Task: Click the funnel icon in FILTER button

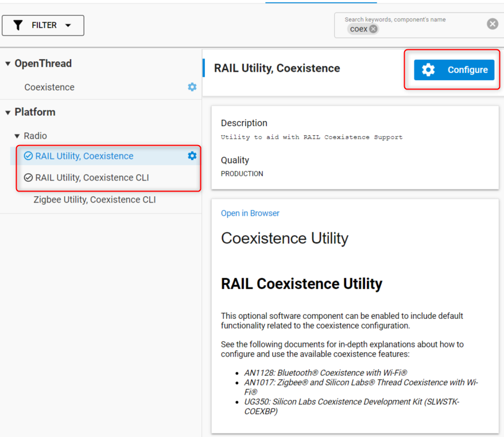Action: coord(18,25)
